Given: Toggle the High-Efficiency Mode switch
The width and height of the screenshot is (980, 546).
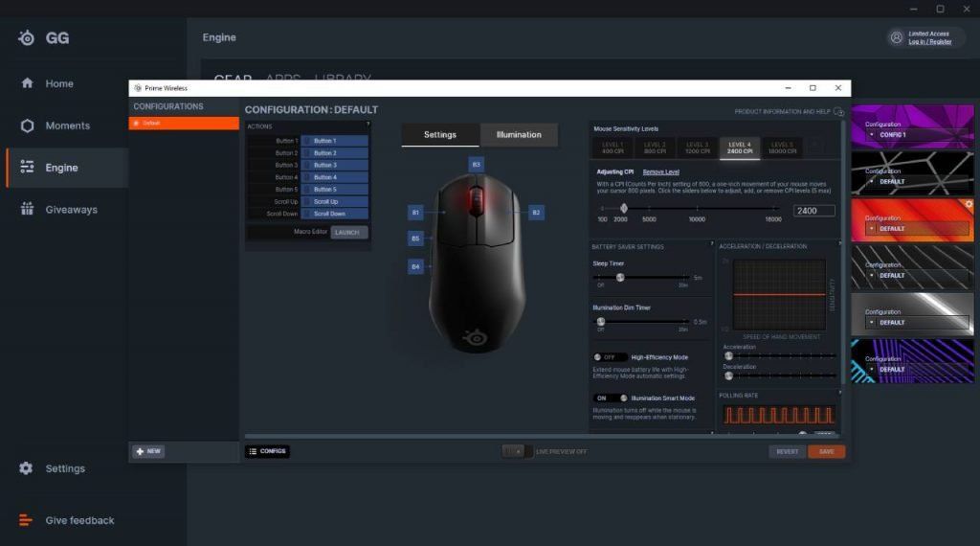Looking at the screenshot, I should pos(610,357).
